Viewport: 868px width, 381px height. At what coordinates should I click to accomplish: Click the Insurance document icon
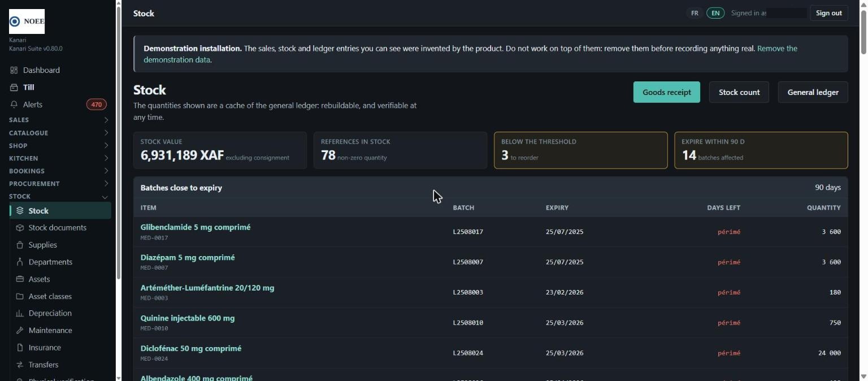20,348
